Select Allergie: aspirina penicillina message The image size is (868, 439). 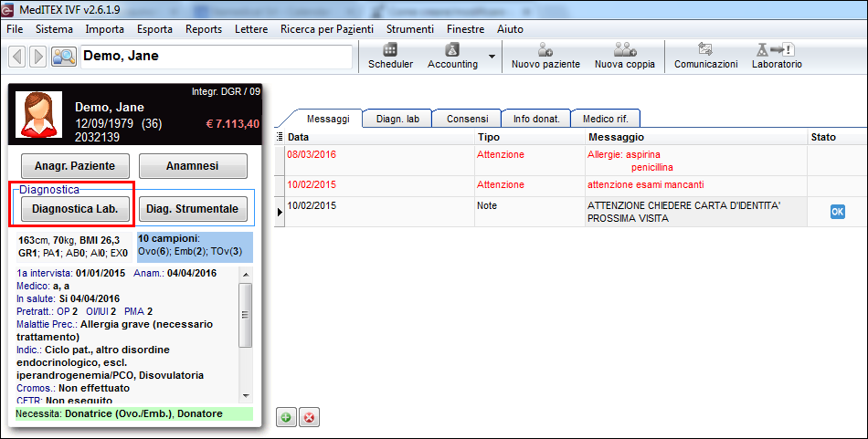[696, 161]
